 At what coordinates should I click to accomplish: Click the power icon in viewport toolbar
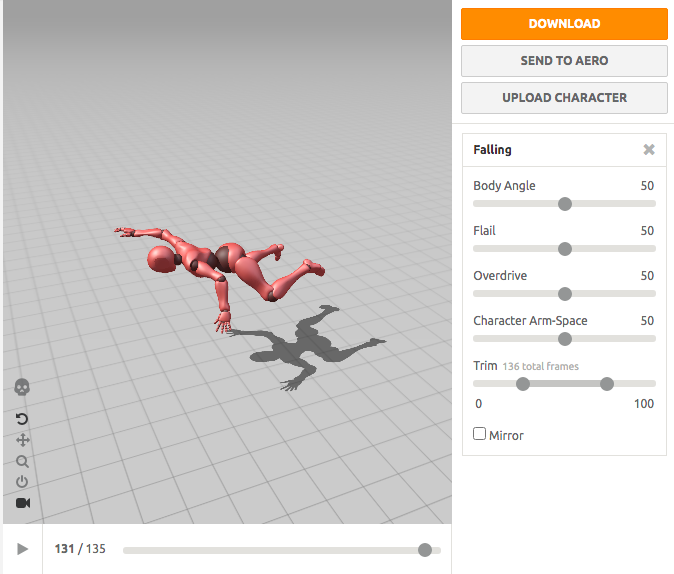22,482
